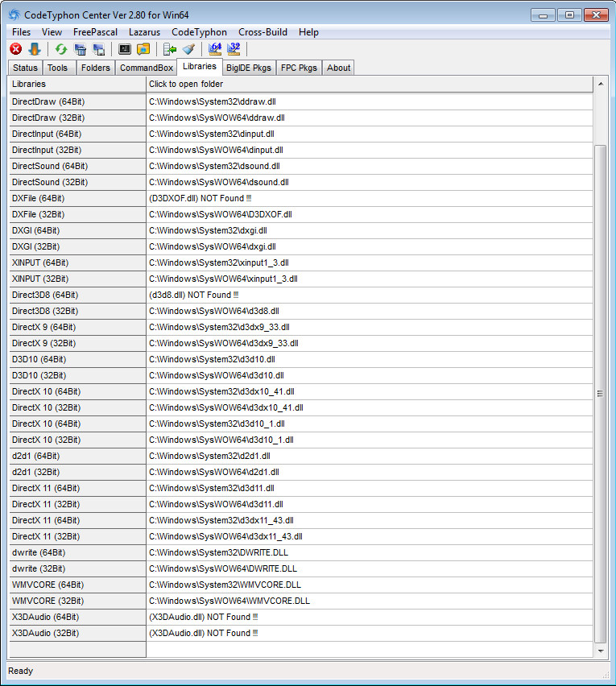Screen dimensions: 616x686
Task: Switch to the FPC Pkgs tab
Action: pyautogui.click(x=299, y=68)
